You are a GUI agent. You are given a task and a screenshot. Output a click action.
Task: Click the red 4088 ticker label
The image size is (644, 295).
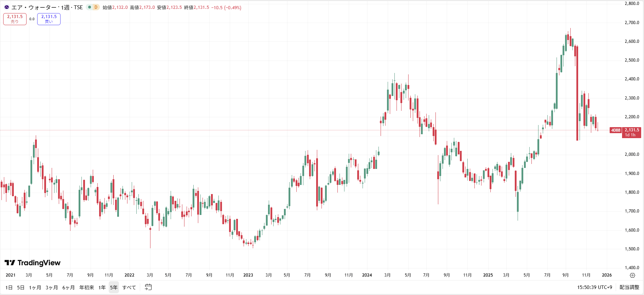tap(616, 130)
